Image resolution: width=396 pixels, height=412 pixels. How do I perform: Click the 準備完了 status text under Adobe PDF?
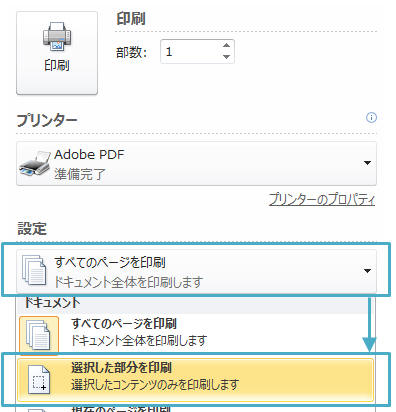pyautogui.click(x=80, y=174)
